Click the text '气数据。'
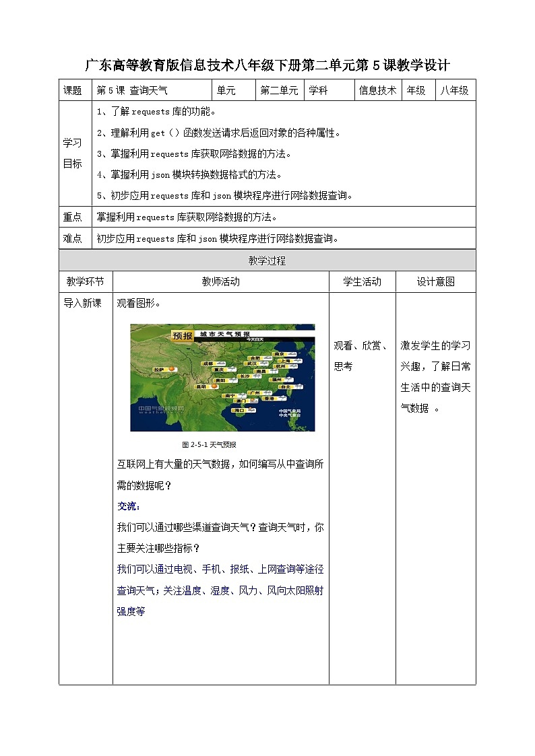 coord(420,408)
